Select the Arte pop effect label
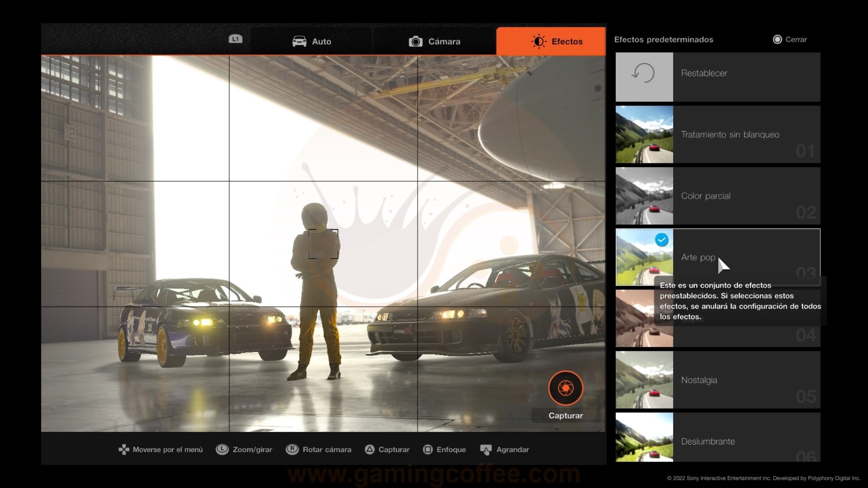Screen dimensions: 868x488 (x=698, y=258)
